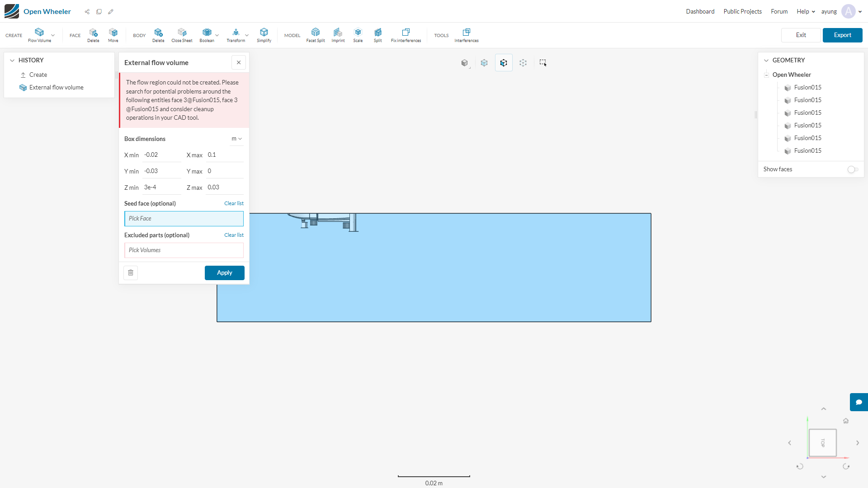Expand the Boolean tool dropdown arrow

pos(217,35)
